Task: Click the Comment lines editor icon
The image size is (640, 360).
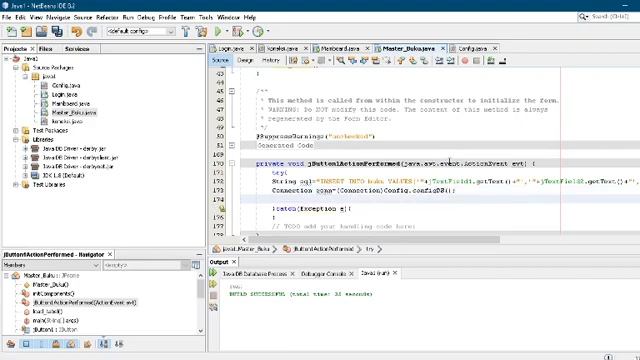Action: (491, 61)
